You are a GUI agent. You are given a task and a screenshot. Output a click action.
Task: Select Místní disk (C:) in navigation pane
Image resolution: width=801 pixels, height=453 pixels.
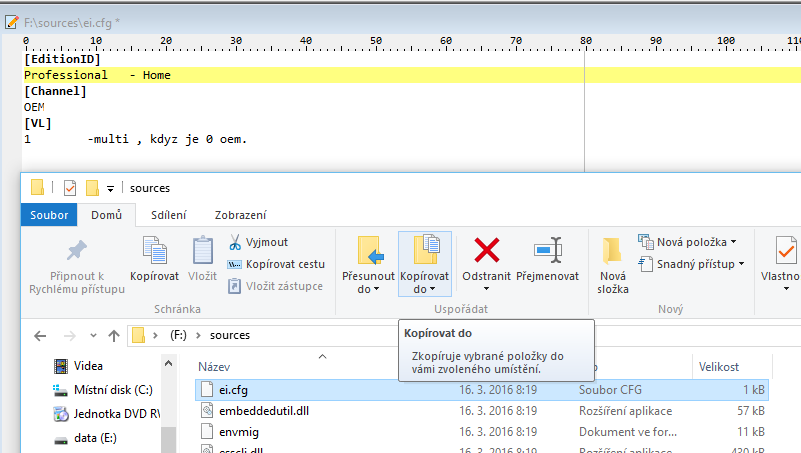(x=113, y=390)
